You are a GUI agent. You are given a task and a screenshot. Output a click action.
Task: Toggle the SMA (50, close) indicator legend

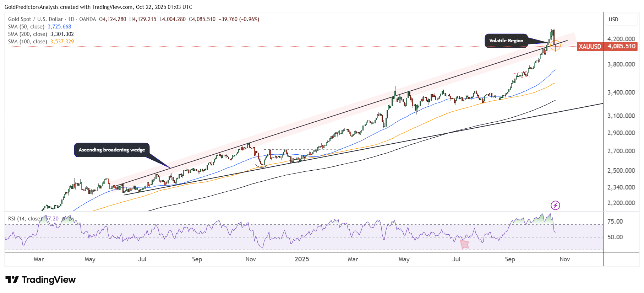pyautogui.click(x=26, y=27)
